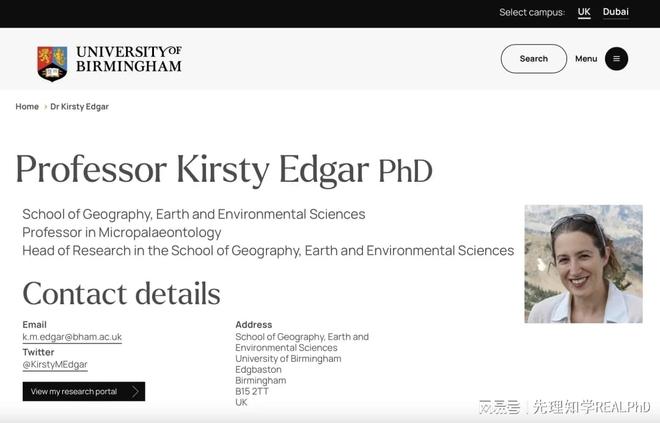Click the 'University of Birmingham' address line
The width and height of the screenshot is (660, 423).
tap(288, 359)
